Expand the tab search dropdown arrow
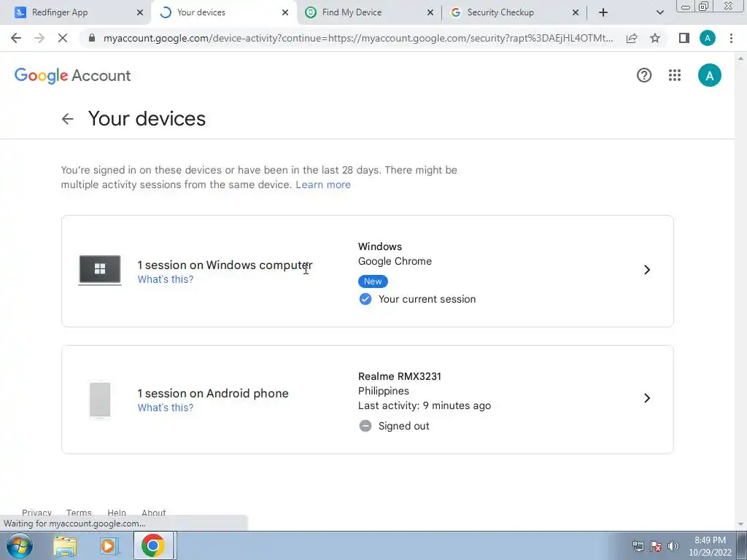 click(659, 12)
